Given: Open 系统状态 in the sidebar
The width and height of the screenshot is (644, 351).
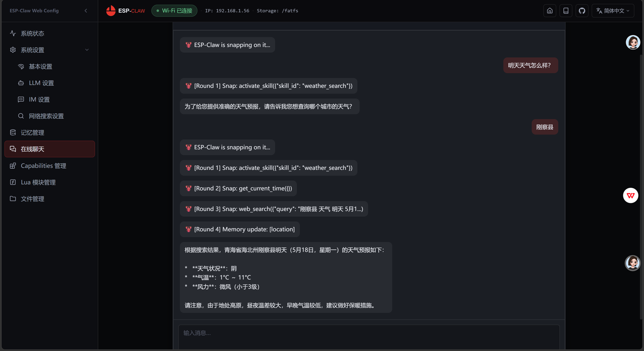Looking at the screenshot, I should [50, 33].
